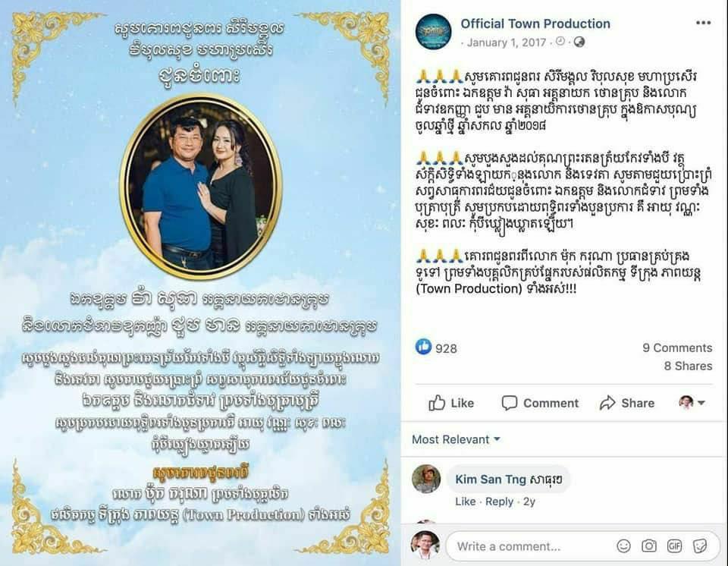
Task: Share the post
Action: [627, 403]
